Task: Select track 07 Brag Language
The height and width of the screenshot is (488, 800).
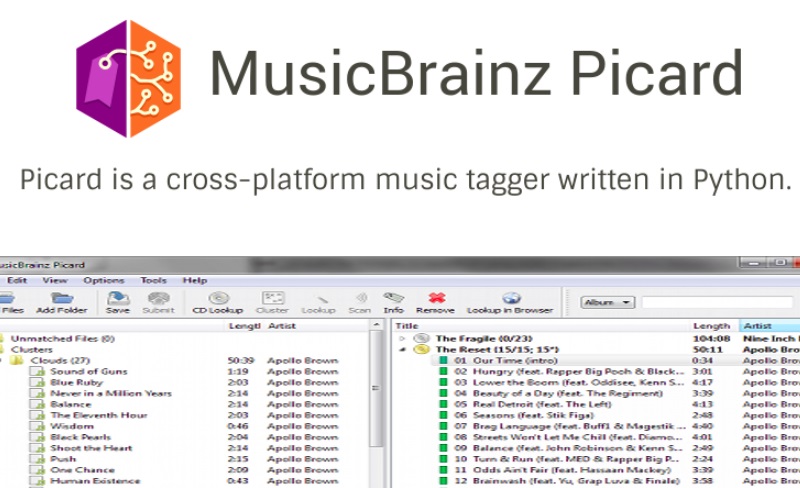Action: [571, 426]
